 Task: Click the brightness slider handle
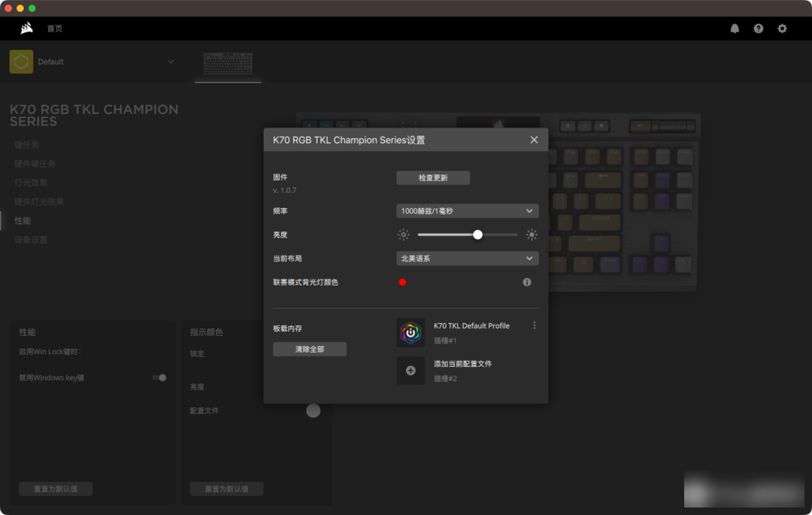pyautogui.click(x=477, y=235)
